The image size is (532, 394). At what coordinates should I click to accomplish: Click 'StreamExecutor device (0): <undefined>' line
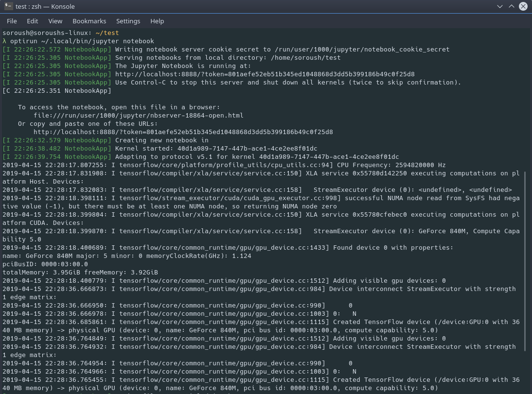click(257, 190)
